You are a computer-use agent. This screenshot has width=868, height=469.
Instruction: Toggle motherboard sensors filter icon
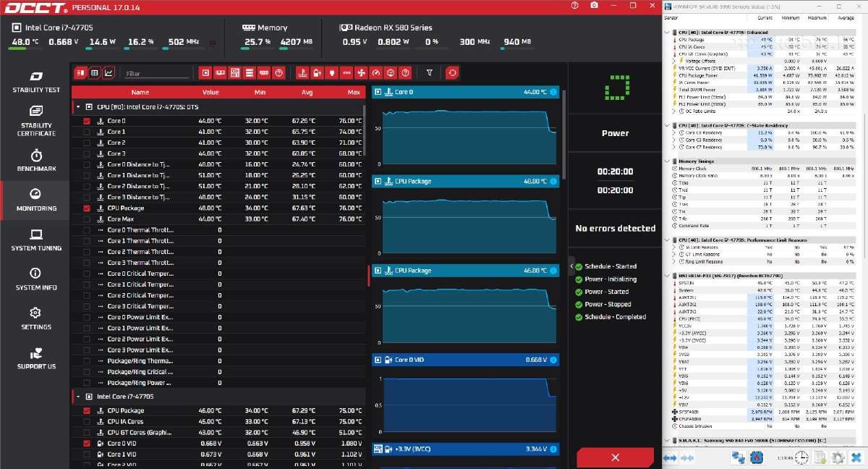click(234, 72)
